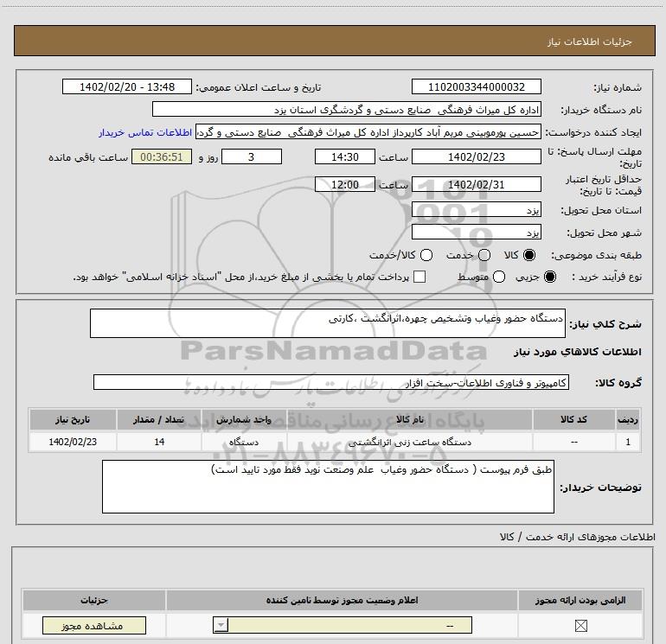Click the جزئیات اطلاعات نیاز page title

[x=589, y=41]
